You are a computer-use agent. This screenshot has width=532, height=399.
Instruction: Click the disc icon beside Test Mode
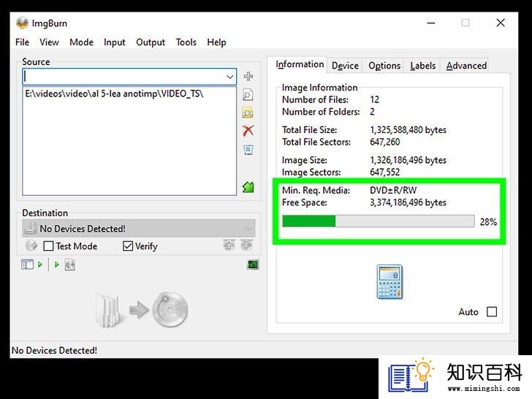[31, 246]
